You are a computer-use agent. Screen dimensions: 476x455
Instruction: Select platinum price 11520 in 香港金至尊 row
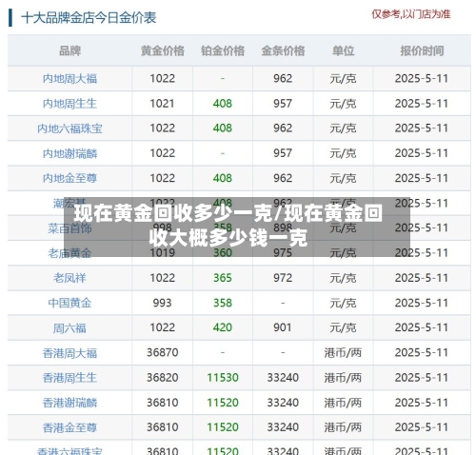(223, 427)
